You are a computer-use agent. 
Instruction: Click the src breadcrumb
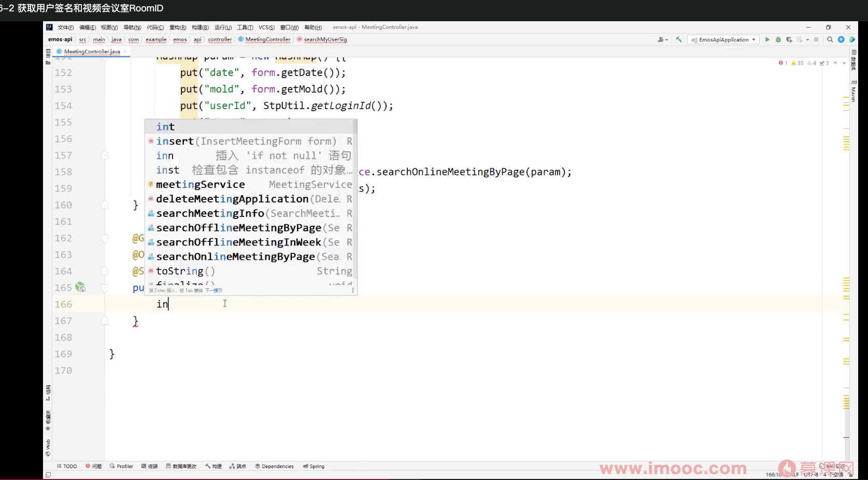pyautogui.click(x=83, y=39)
